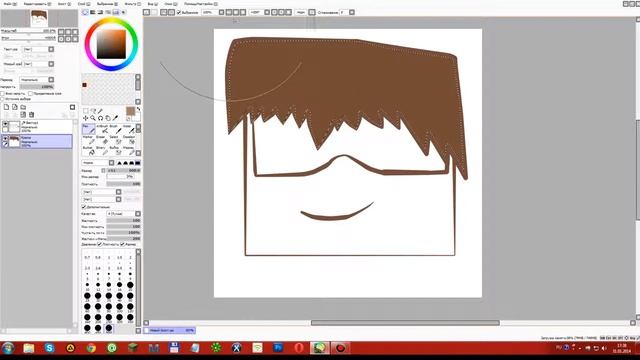Open the Selection menu
This screenshot has width=640, height=360.
pos(107,4)
